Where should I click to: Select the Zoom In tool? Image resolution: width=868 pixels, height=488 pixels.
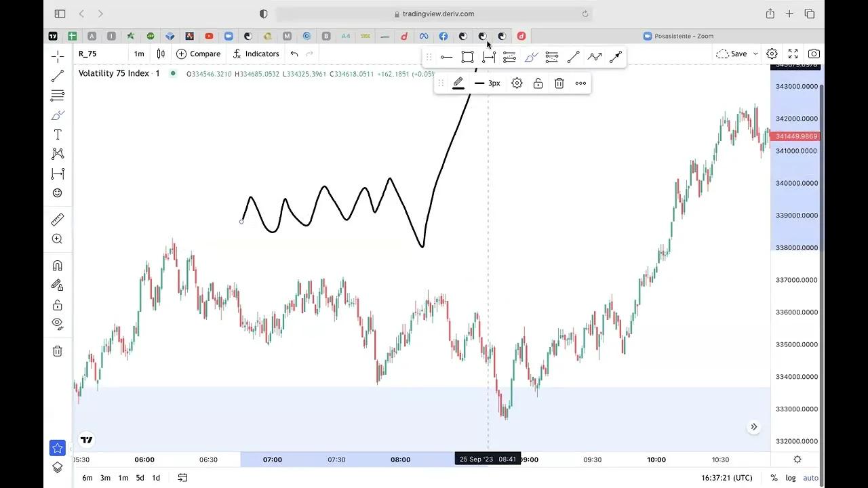pos(57,239)
